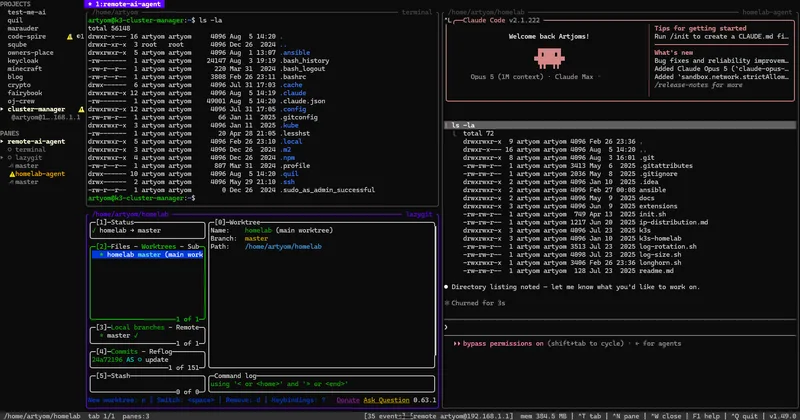
Task: Open the owners-place project
Action: [x=31, y=53]
